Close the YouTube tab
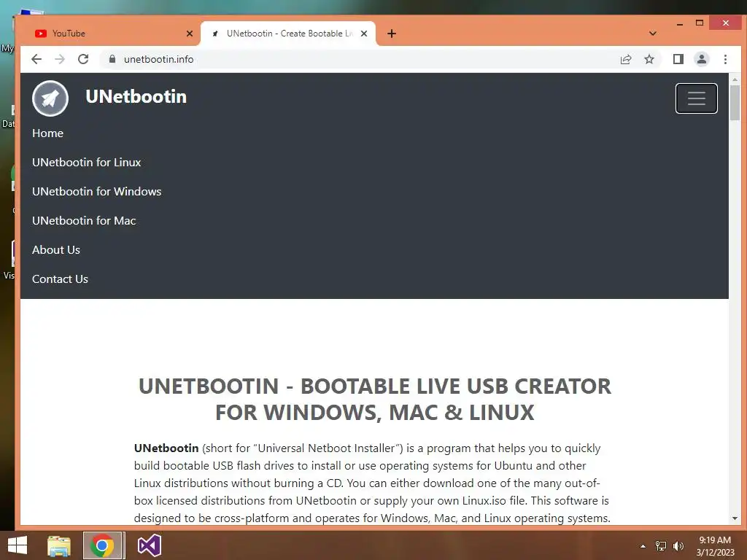Viewport: 747px width, 560px height. pos(190,34)
